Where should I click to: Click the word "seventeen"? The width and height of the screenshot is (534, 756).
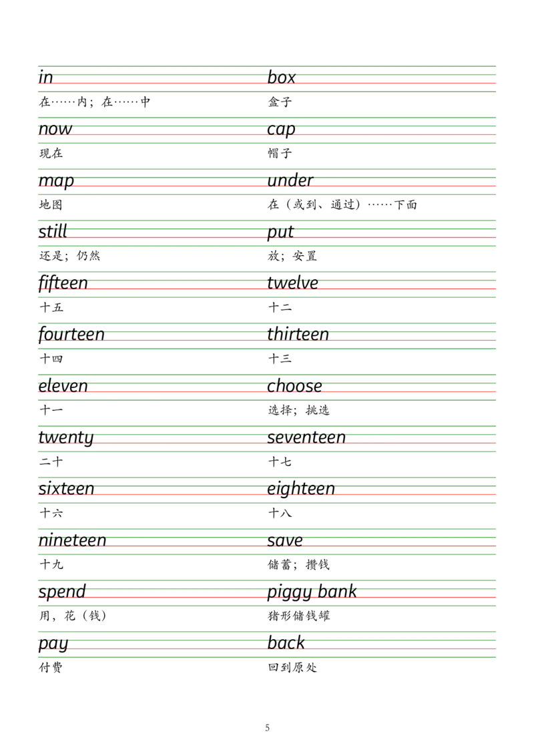coord(306,438)
